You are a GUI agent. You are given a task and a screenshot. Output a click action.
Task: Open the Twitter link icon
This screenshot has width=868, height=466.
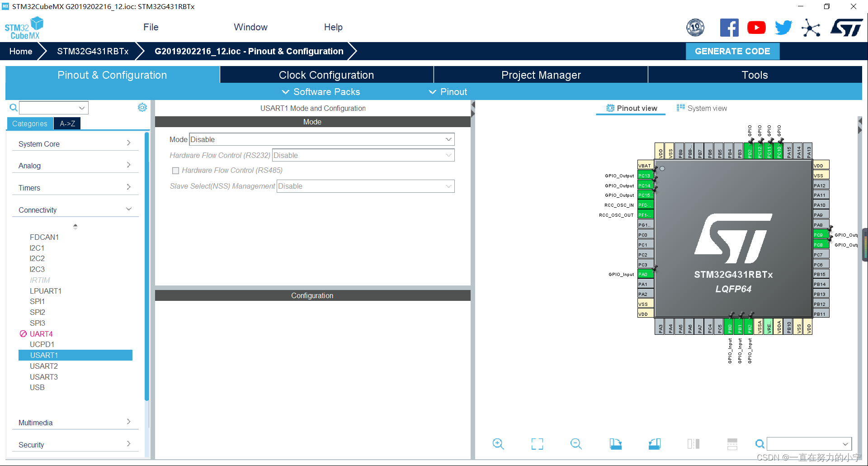783,28
